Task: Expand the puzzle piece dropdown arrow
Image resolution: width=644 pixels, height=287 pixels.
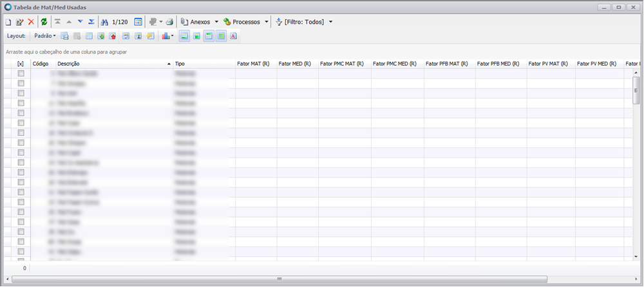Action: coord(161,22)
